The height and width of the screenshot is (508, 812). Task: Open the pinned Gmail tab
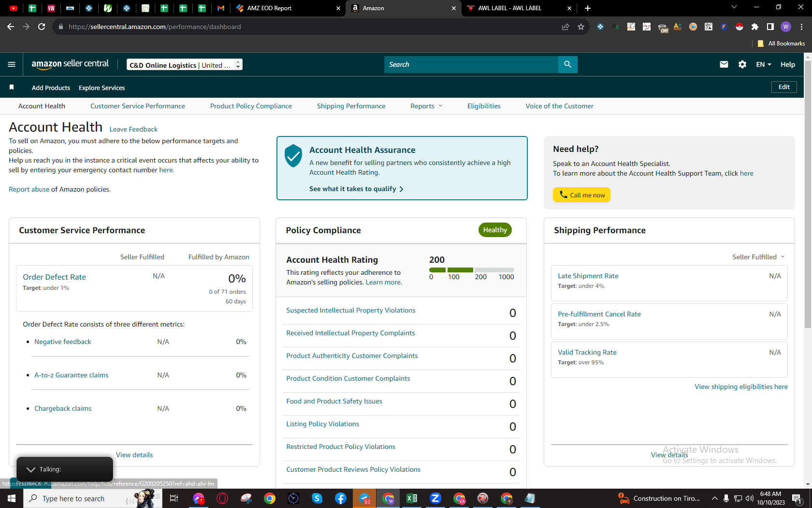221,8
